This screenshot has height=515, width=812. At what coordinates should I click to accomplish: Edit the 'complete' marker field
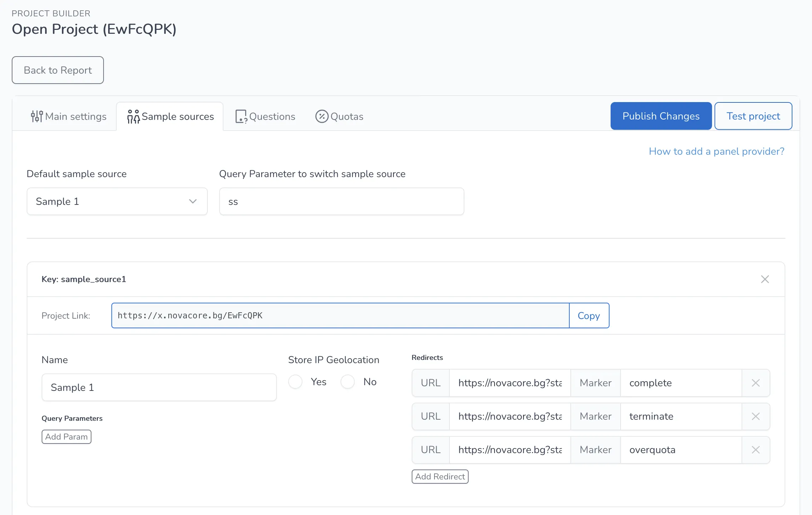click(x=681, y=383)
